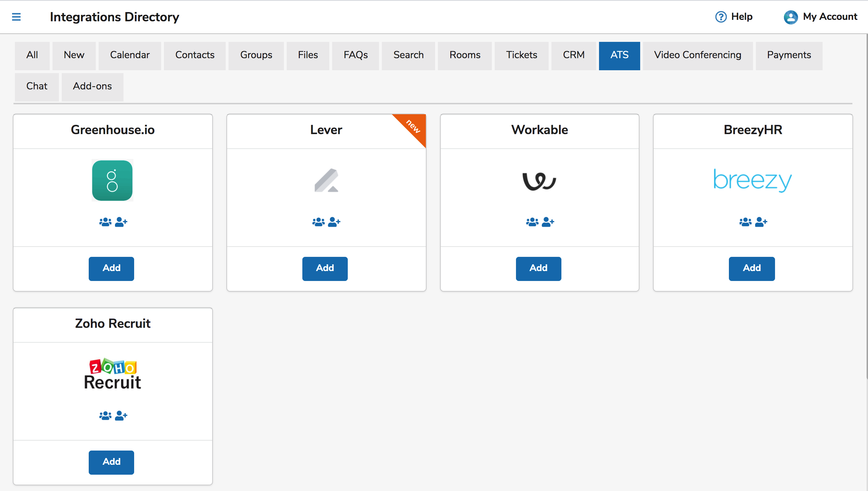Screen dimensions: 868x491
Task: Go to the Search tab
Action: pyautogui.click(x=408, y=55)
